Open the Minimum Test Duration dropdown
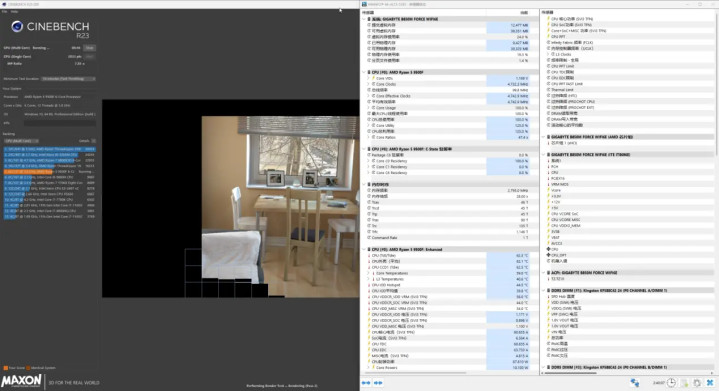 pyautogui.click(x=68, y=79)
